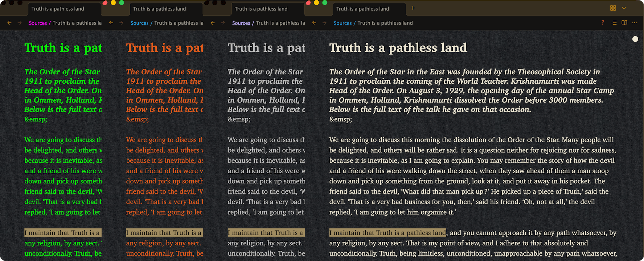
Task: Click 'We are going to discuss' in the grey-text window
Action: pos(266,140)
